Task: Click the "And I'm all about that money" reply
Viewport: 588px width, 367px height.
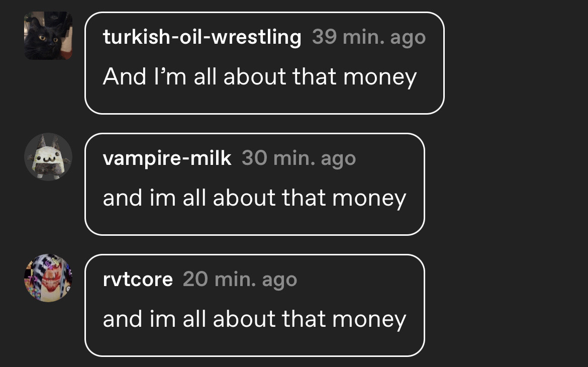Action: [260, 77]
